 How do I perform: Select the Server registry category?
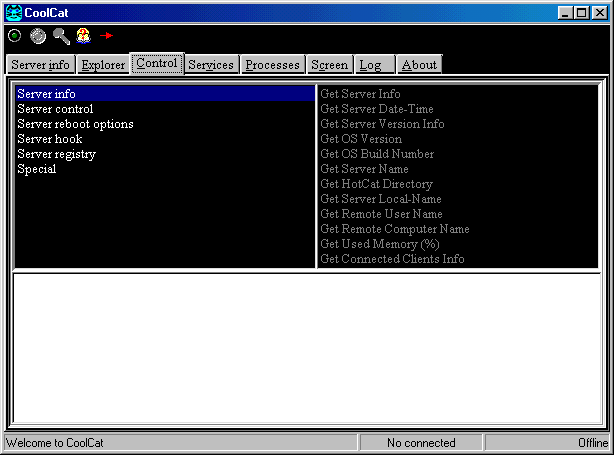[56, 154]
